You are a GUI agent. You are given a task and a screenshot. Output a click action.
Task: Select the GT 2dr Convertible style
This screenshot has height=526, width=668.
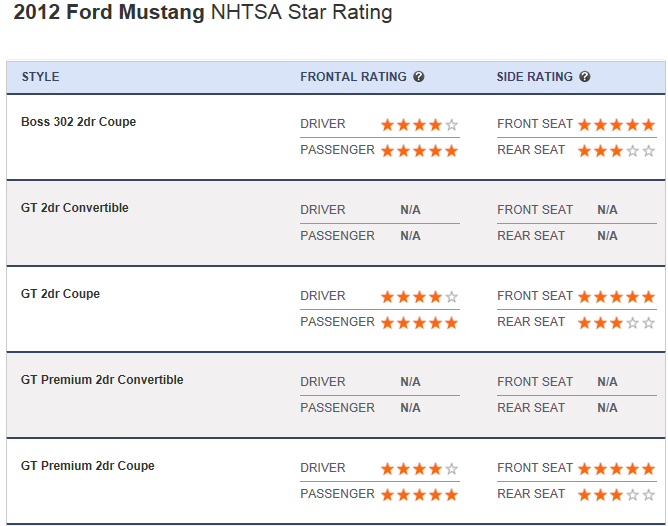pyautogui.click(x=75, y=208)
